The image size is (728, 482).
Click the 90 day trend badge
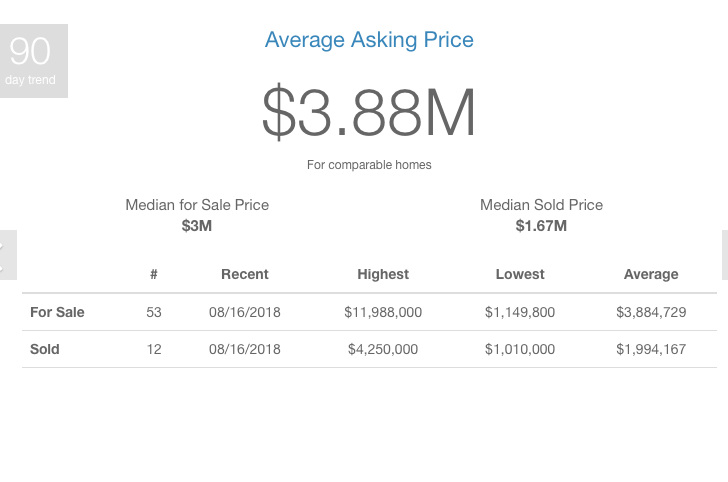[33, 61]
